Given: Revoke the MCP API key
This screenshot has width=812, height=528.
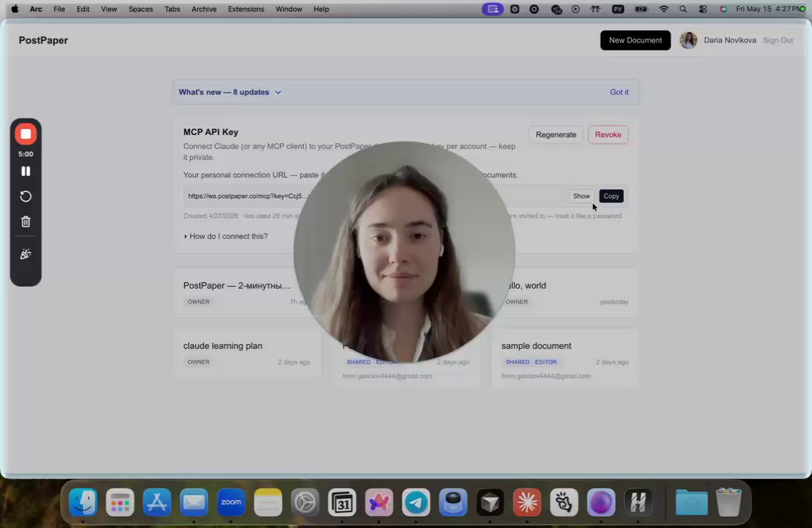Looking at the screenshot, I should click(608, 134).
